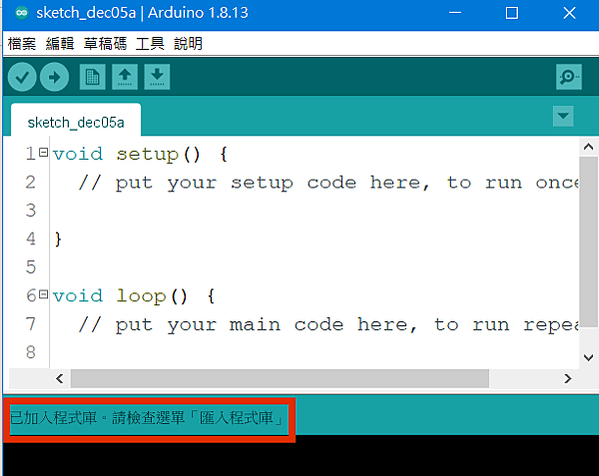This screenshot has height=476, width=599.
Task: Open the 說明 menu
Action: coord(188,44)
